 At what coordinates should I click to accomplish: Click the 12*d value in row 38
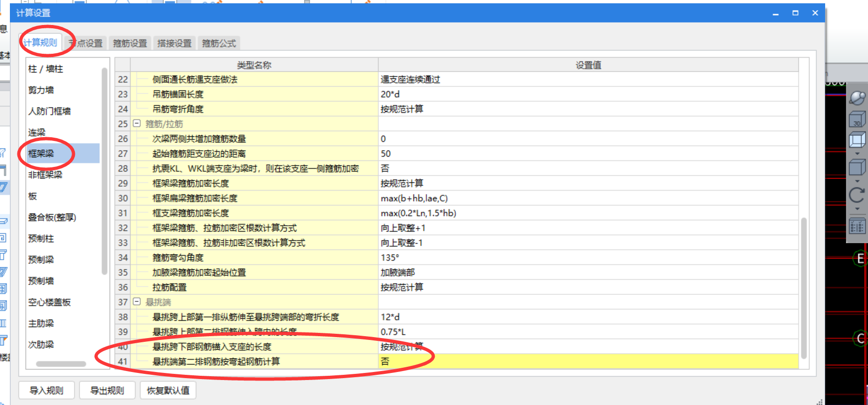588,317
